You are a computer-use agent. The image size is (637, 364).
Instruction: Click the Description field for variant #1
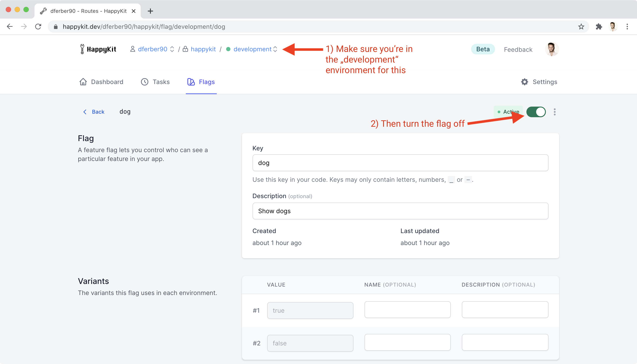(x=505, y=310)
